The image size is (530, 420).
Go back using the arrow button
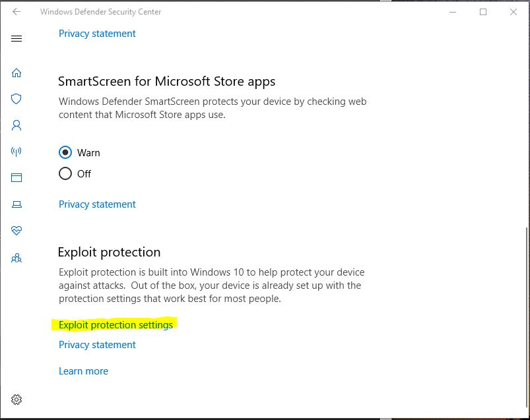(17, 12)
